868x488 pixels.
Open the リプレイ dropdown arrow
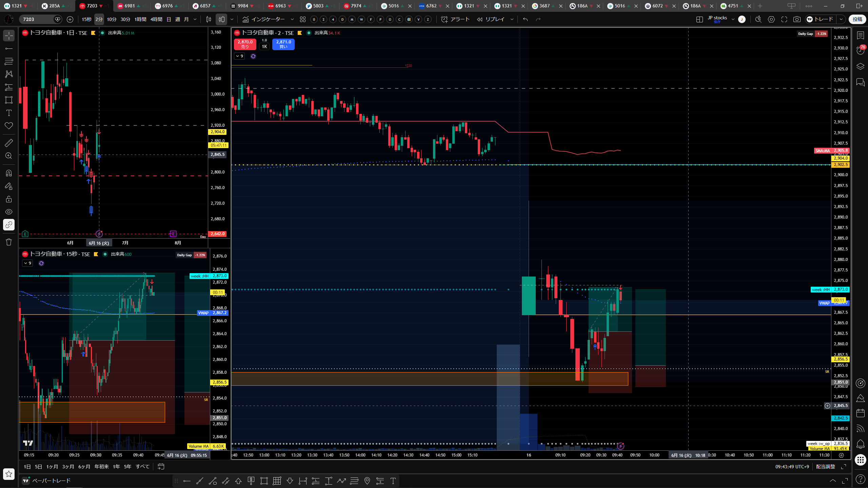pos(512,19)
